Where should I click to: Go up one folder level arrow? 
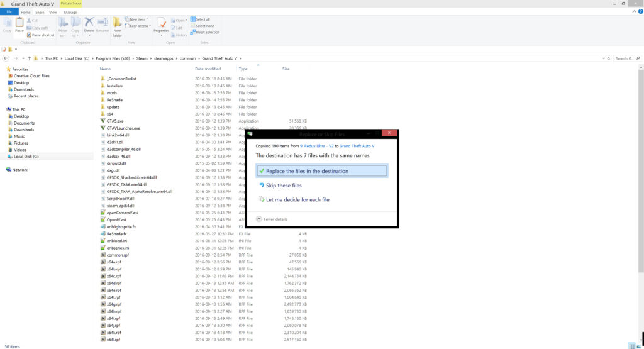click(x=29, y=58)
